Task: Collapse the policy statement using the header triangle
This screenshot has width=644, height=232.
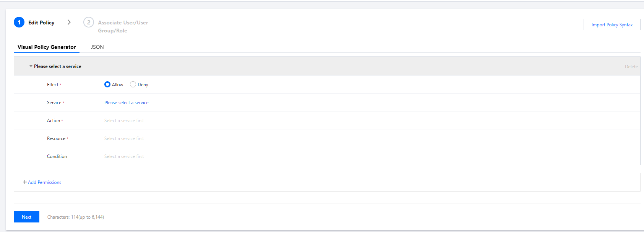Action: click(x=31, y=66)
